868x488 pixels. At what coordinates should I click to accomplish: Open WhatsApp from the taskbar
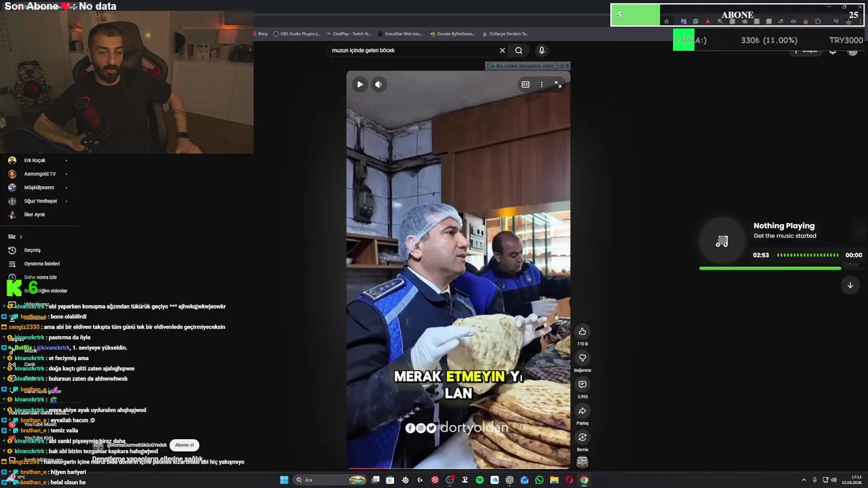(x=539, y=480)
